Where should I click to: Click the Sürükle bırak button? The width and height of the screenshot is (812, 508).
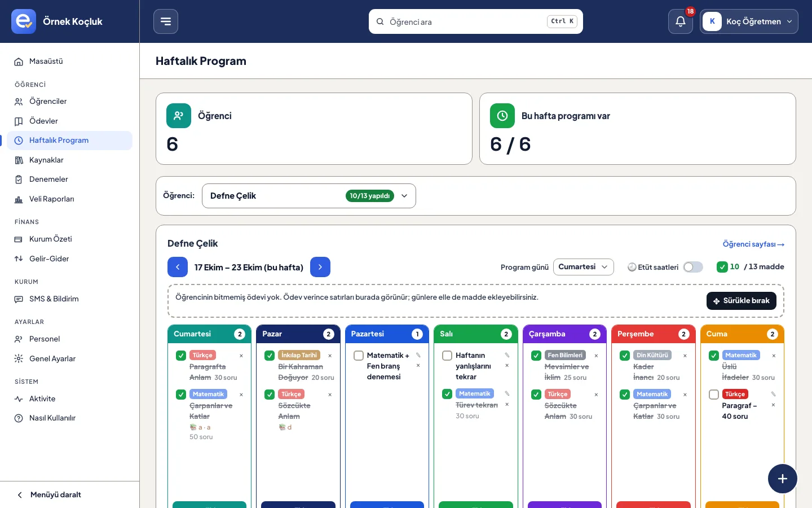742,301
